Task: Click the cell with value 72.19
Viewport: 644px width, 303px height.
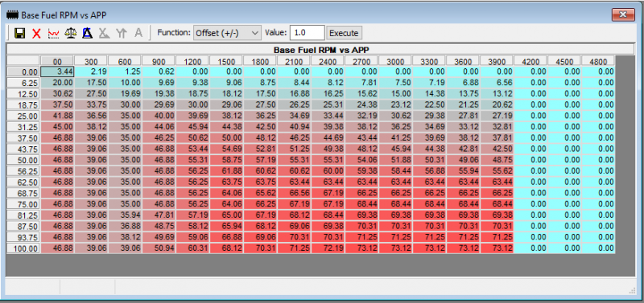Action: tap(328, 248)
